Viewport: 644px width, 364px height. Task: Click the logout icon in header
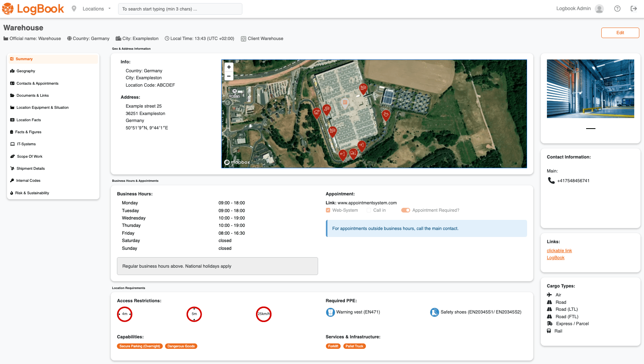[634, 9]
